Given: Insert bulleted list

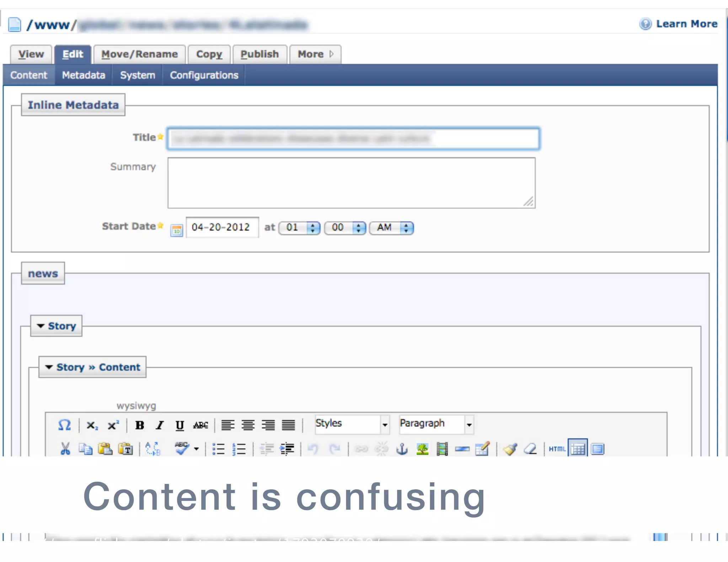Looking at the screenshot, I should [x=218, y=449].
